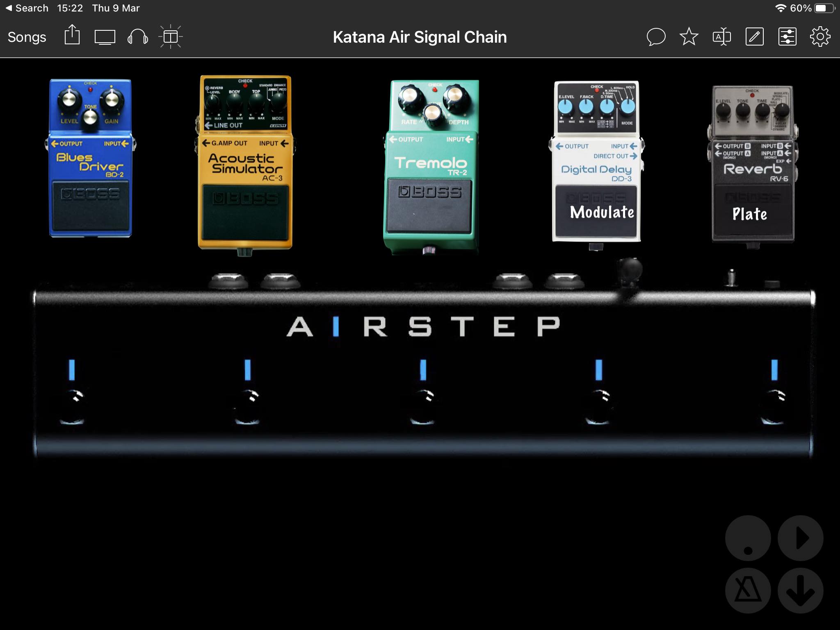Return to Search via status bar
The image size is (840, 630).
27,8
